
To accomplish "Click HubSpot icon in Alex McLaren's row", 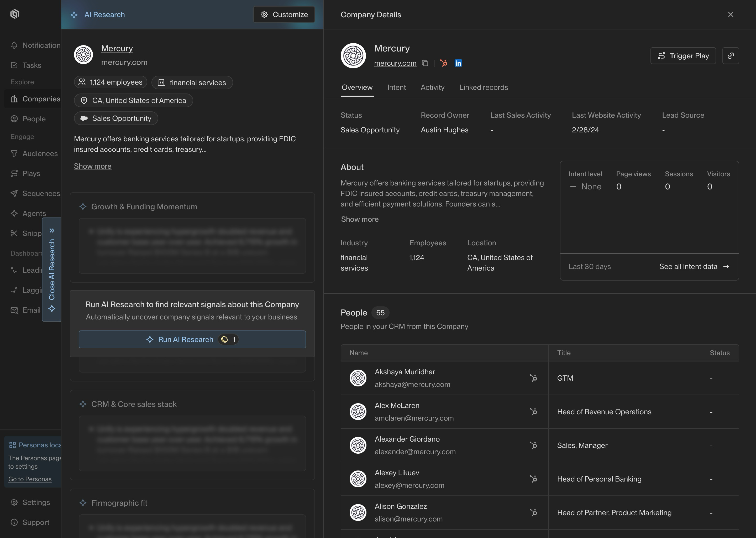I will [x=533, y=411].
